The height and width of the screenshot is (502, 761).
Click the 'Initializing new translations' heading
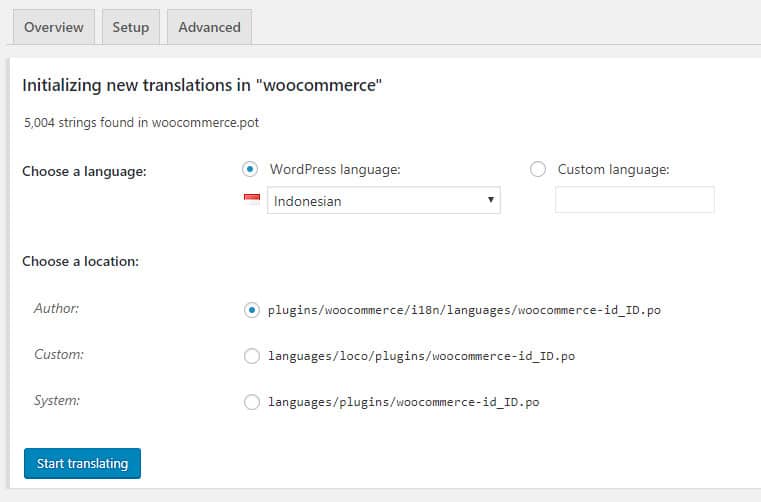202,85
